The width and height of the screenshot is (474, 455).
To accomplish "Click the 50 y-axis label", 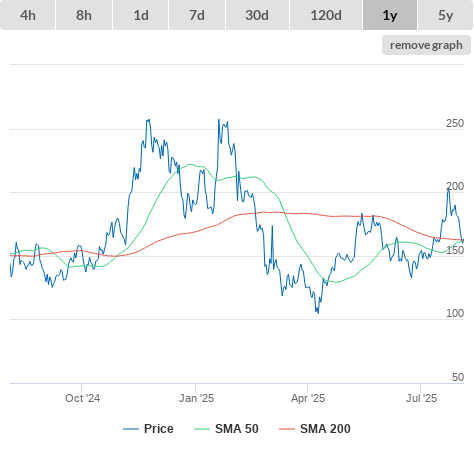I will pyautogui.click(x=458, y=377).
